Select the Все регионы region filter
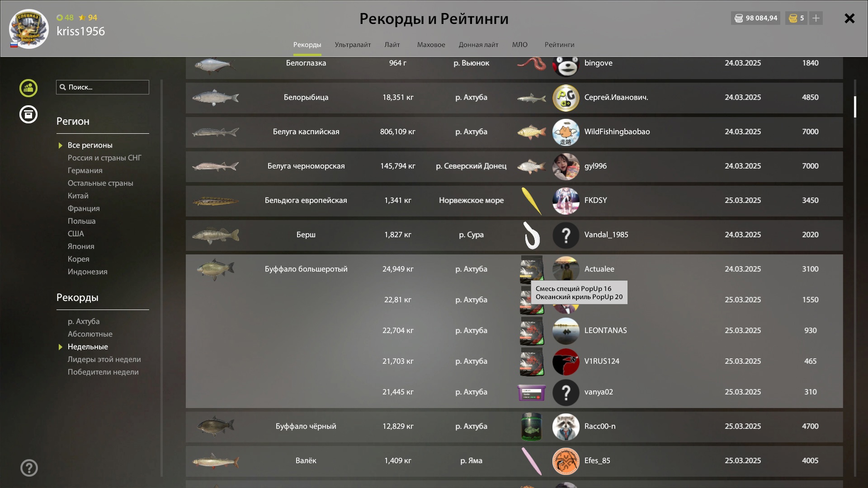This screenshot has width=868, height=488. [x=90, y=145]
